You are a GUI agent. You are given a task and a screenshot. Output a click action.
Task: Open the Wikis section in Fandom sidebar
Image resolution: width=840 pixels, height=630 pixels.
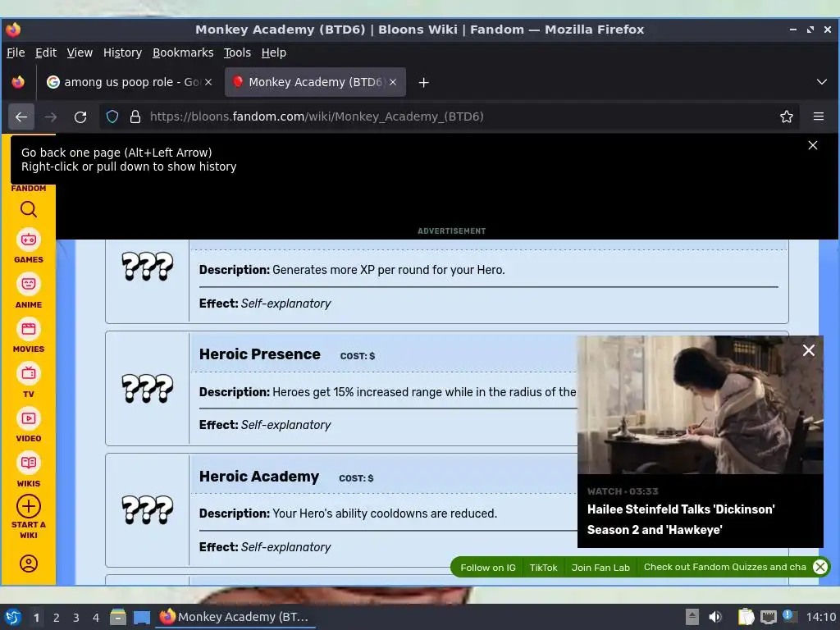click(x=29, y=469)
